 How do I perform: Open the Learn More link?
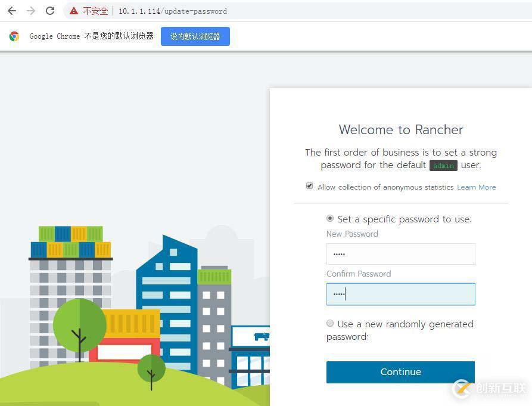tap(477, 187)
